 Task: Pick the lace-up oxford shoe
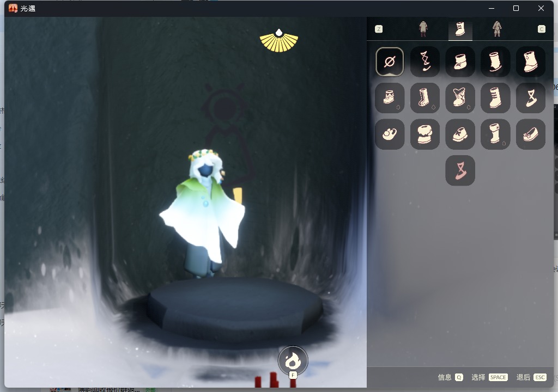(460, 134)
